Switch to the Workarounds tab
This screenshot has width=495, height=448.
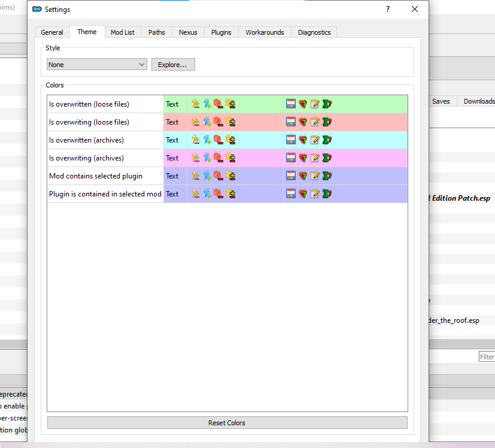pyautogui.click(x=264, y=32)
